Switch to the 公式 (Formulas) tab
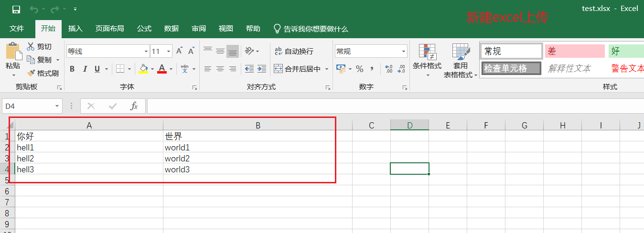The image size is (644, 233). [144, 29]
